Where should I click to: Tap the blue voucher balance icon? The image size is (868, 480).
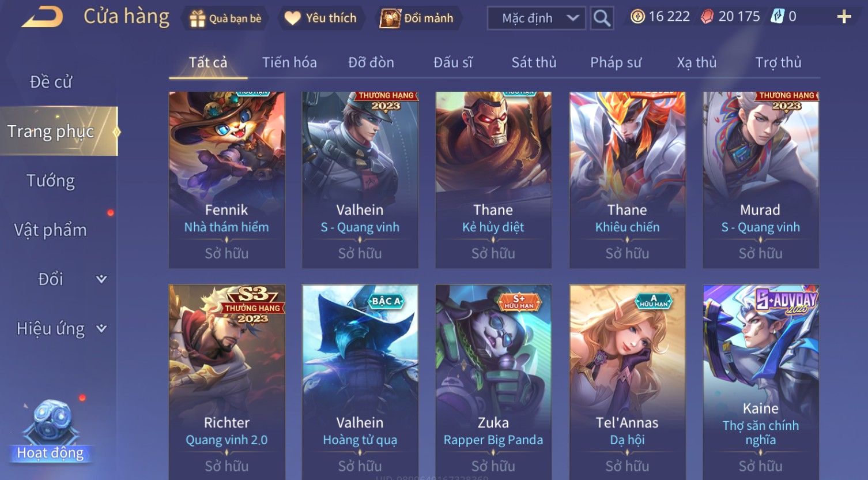coord(778,17)
